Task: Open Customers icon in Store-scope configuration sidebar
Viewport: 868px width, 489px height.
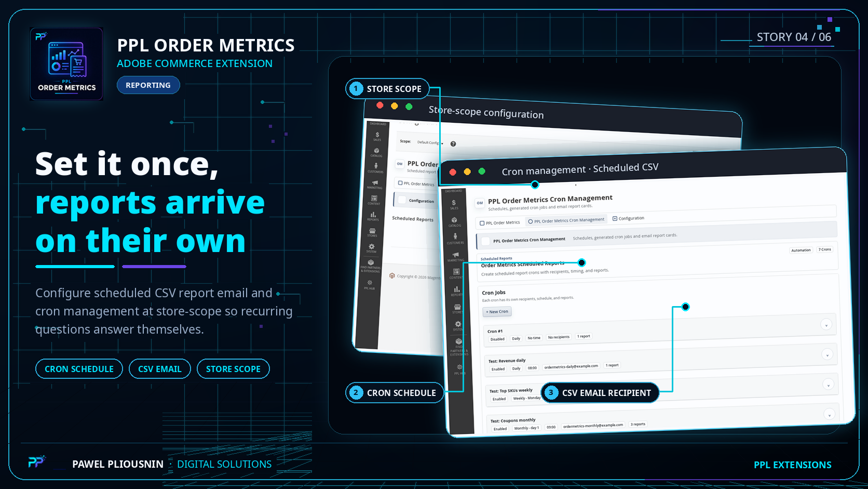Action: pyautogui.click(x=376, y=168)
